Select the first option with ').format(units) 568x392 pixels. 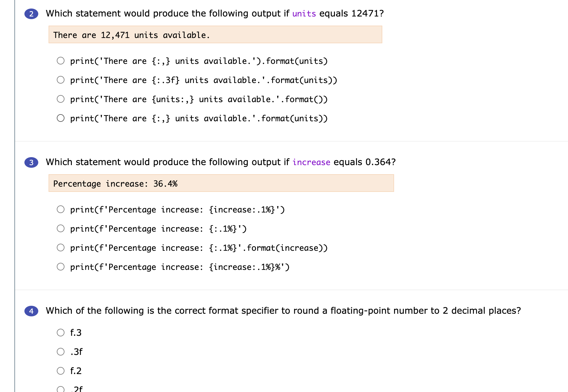coord(61,61)
